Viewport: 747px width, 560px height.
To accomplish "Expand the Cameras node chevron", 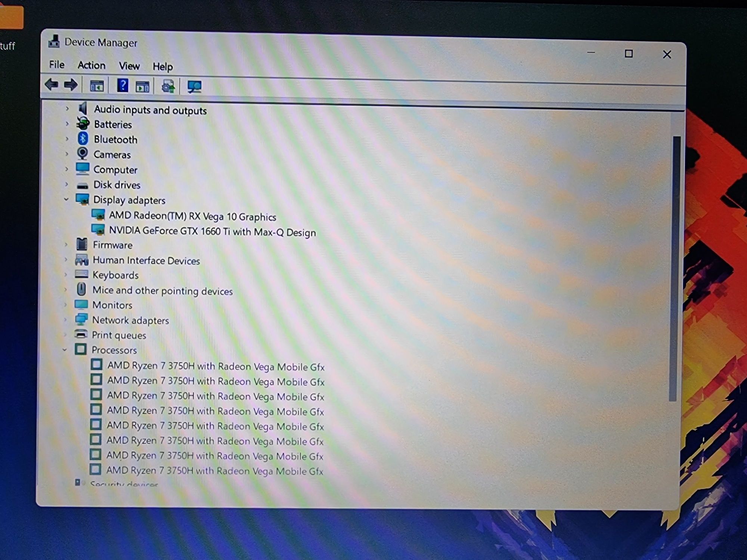I will (67, 153).
